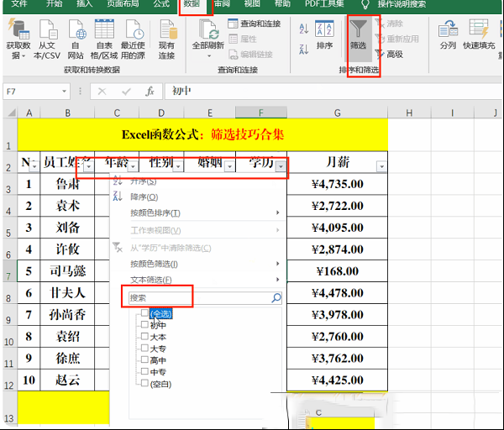Open 查询和连接 pane button

(x=254, y=24)
